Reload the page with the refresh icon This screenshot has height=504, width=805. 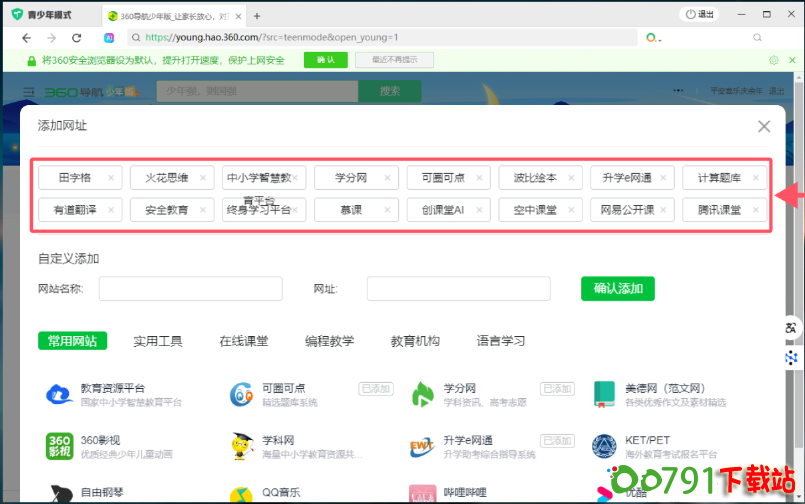coord(76,37)
